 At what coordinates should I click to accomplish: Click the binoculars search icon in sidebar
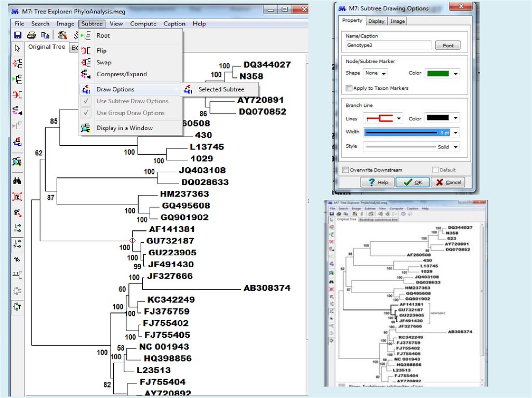click(x=18, y=181)
